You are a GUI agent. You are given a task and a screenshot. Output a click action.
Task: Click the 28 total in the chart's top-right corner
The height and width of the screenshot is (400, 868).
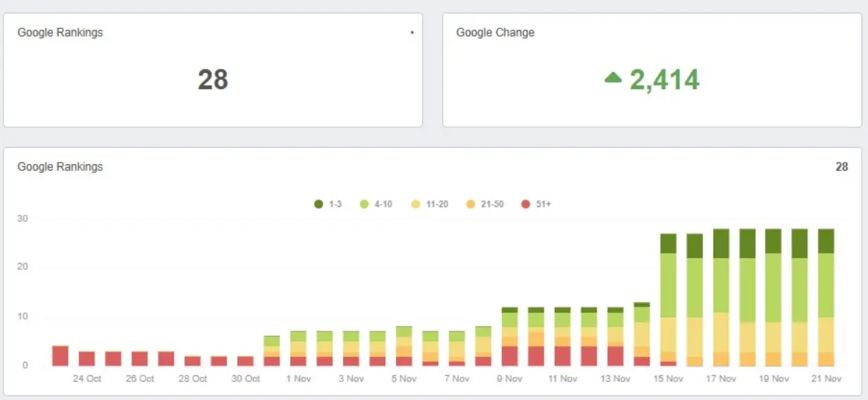click(841, 167)
